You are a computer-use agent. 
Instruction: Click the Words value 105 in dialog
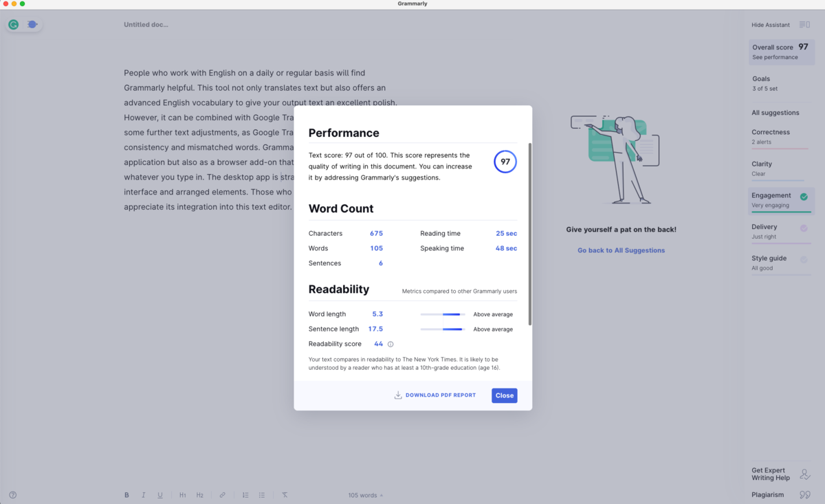coord(376,248)
